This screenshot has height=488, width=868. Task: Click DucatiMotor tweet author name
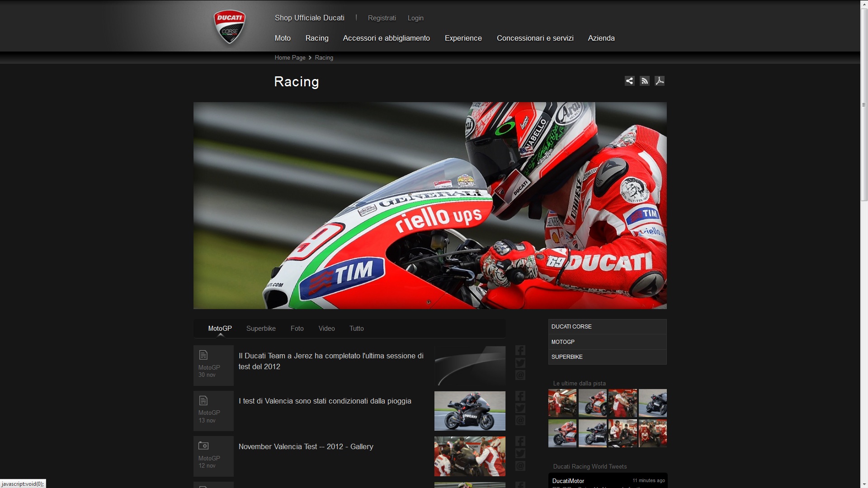568,481
